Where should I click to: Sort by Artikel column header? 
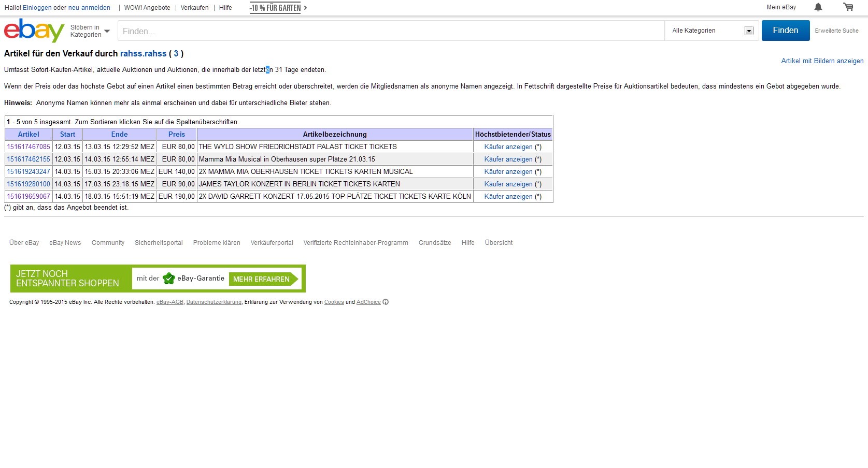(29, 135)
